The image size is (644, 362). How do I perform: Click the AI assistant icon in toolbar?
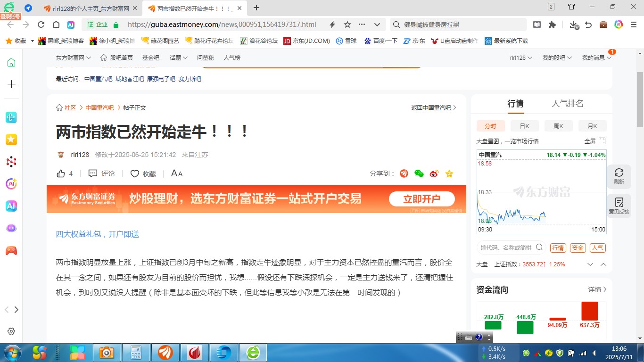71,25
